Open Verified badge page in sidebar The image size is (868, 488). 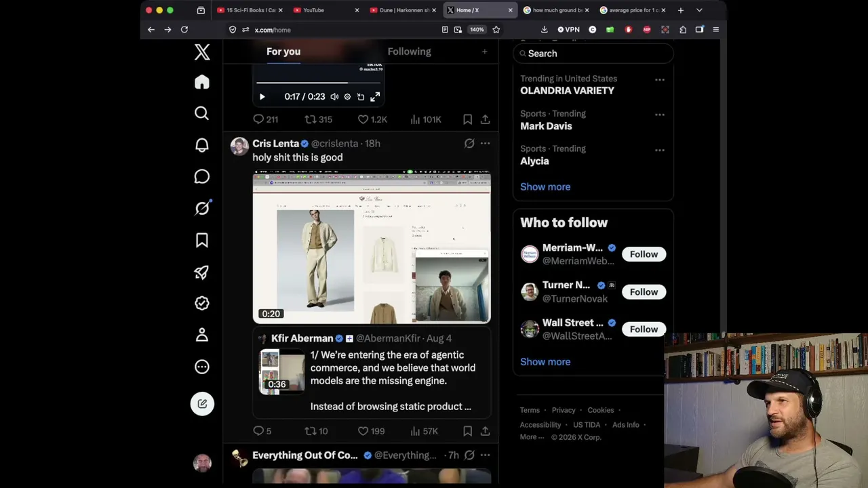[202, 303]
